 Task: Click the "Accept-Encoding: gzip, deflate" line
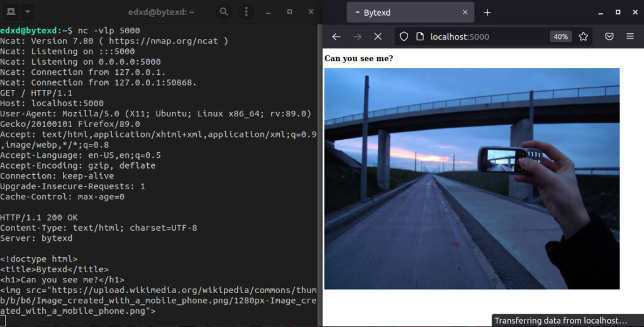pos(77,165)
